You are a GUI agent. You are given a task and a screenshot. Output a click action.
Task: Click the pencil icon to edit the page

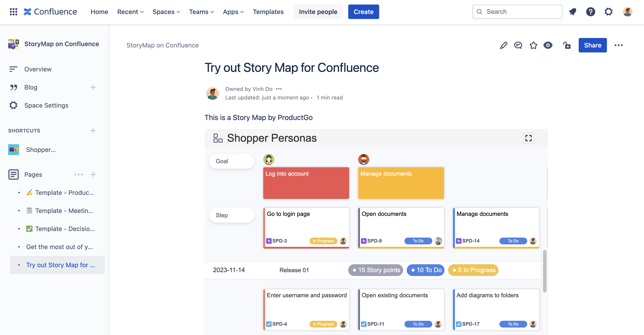[x=503, y=45]
